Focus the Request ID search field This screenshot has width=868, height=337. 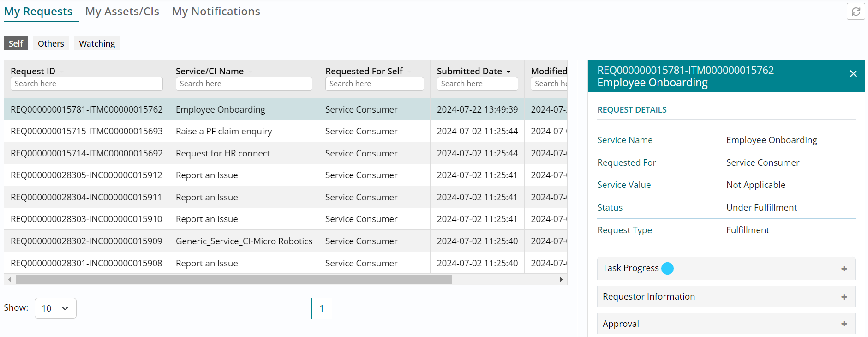pos(86,84)
